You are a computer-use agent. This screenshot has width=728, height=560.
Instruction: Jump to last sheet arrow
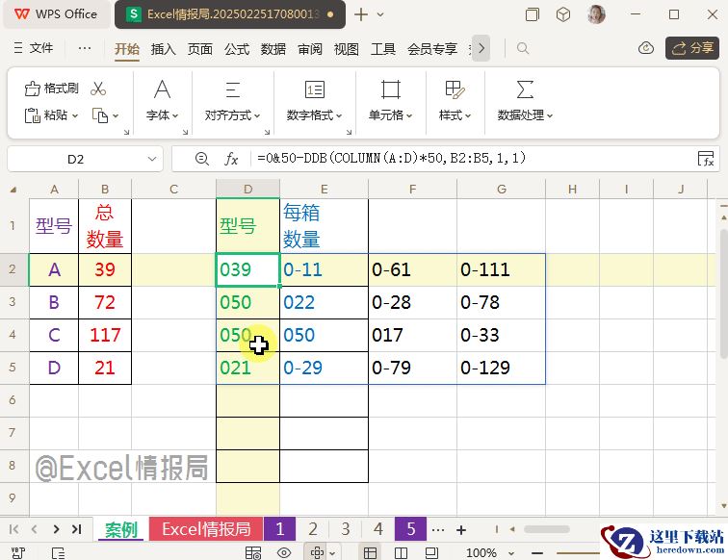(x=77, y=529)
